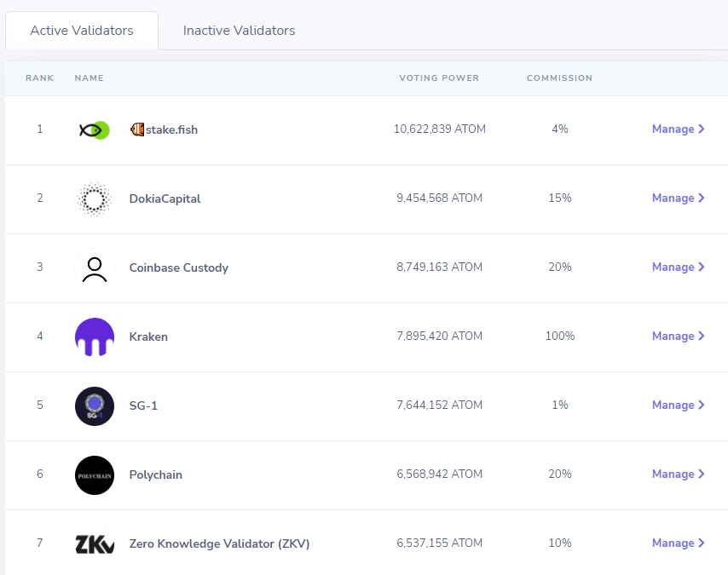Click the black Polychain logo
The width and height of the screenshot is (728, 575).
pyautogui.click(x=94, y=474)
